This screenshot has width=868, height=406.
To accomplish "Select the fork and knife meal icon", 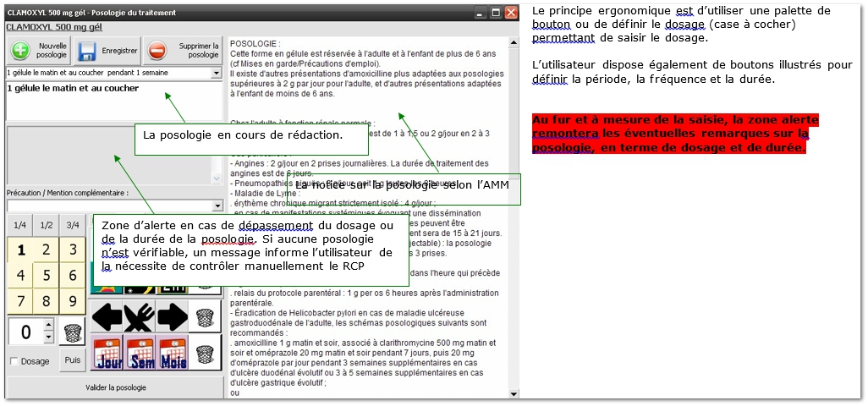I will click(140, 317).
